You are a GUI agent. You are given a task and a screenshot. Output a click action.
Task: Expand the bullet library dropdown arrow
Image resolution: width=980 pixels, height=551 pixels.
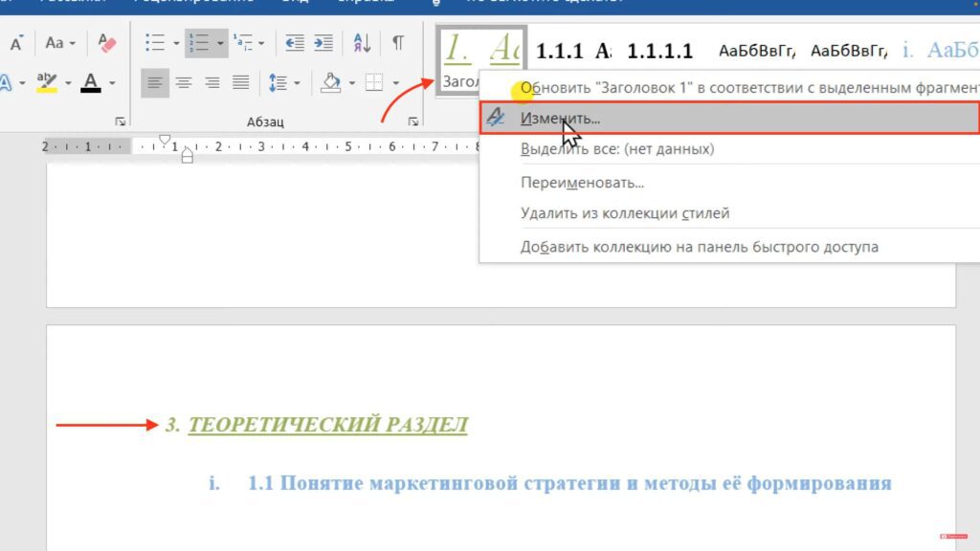[x=176, y=43]
